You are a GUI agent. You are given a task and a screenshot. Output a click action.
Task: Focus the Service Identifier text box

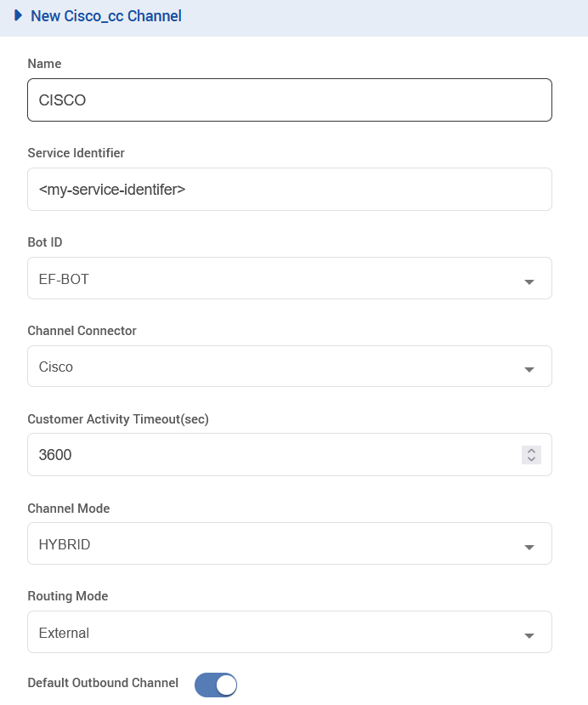(x=289, y=189)
